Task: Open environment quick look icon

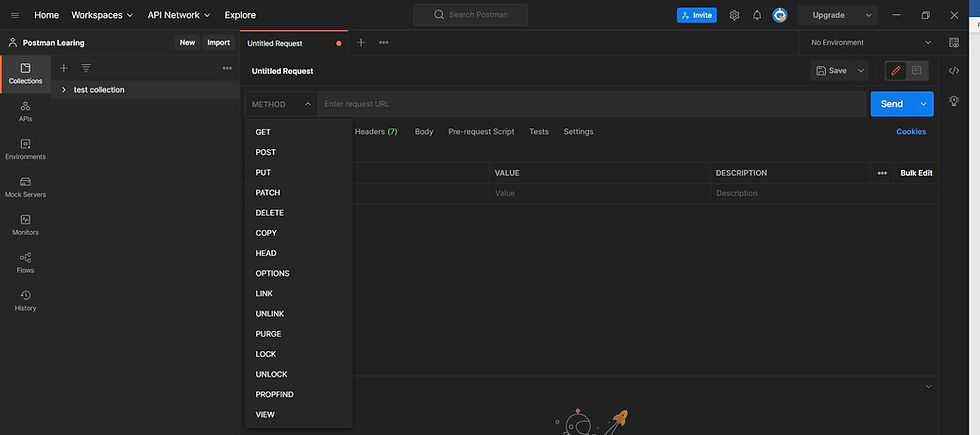Action: point(954,42)
